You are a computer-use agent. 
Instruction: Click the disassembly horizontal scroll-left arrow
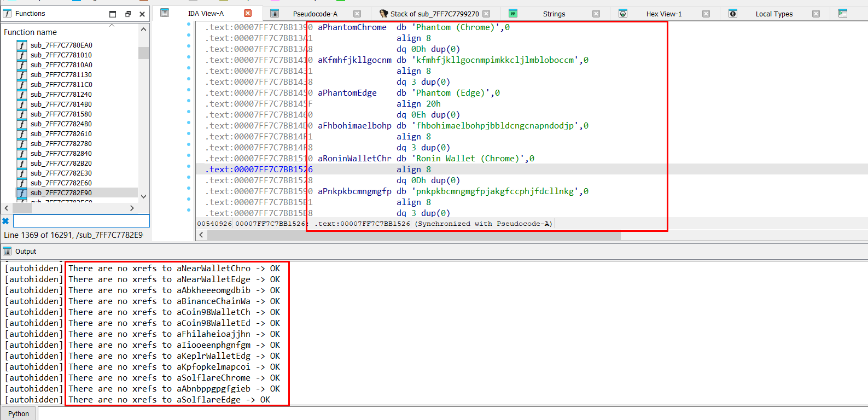coord(201,235)
